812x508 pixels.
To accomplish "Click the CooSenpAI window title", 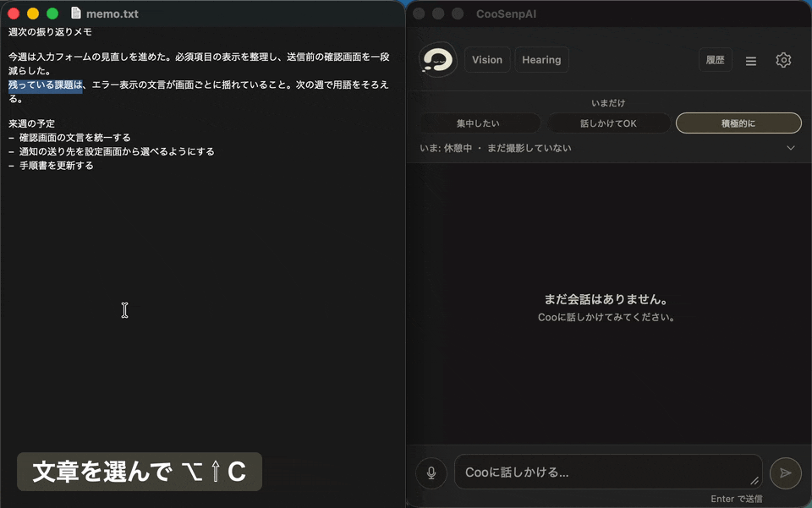I will [507, 14].
